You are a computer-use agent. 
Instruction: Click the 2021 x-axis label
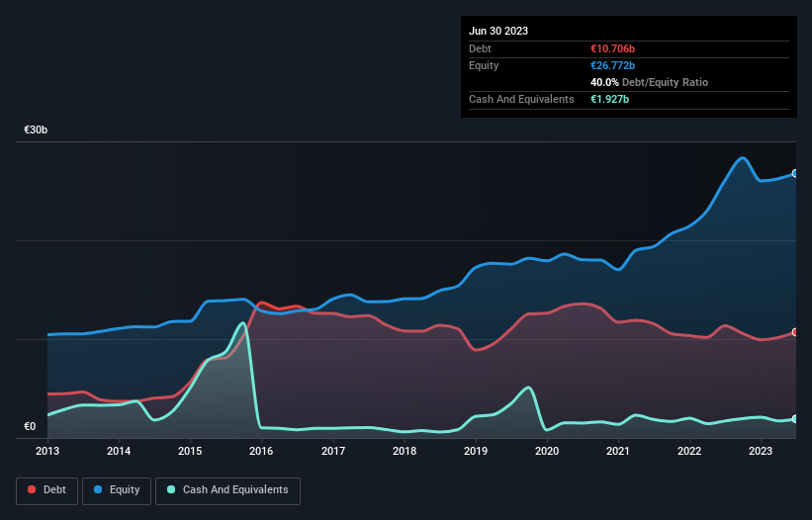(618, 451)
